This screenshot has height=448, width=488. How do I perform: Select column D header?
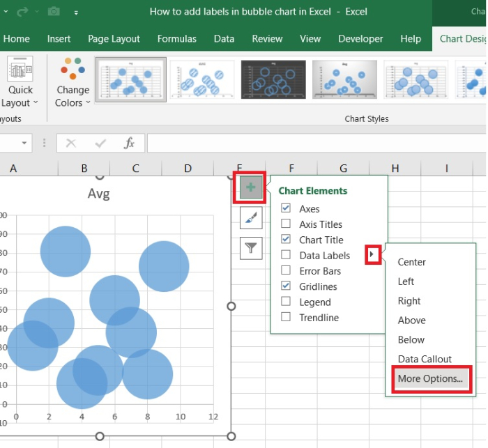click(188, 169)
